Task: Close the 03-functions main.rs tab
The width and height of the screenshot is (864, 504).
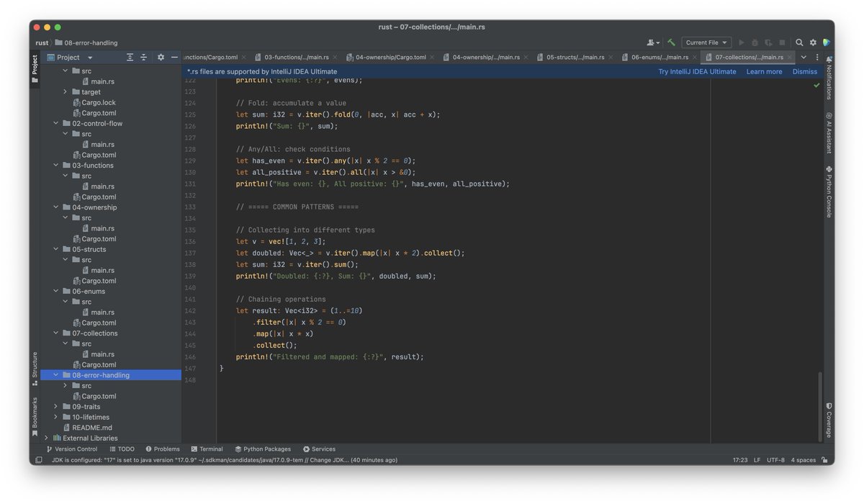Action: point(336,57)
